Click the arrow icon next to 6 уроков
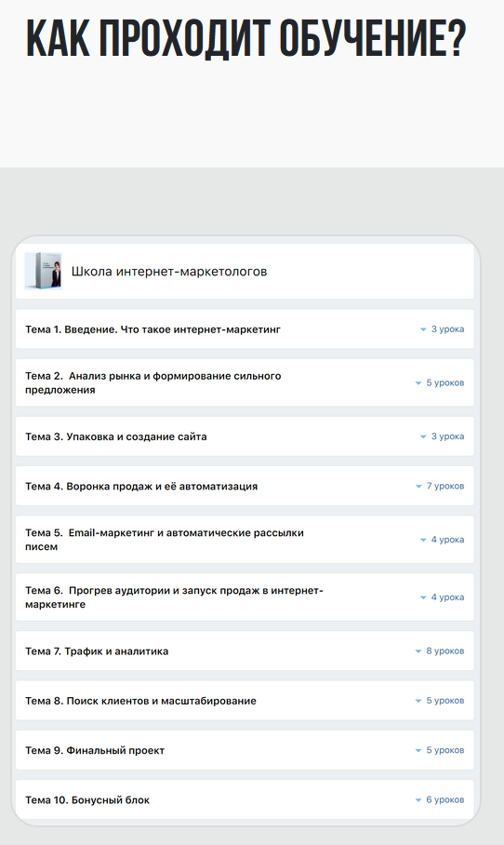The width and height of the screenshot is (504, 845). (418, 800)
